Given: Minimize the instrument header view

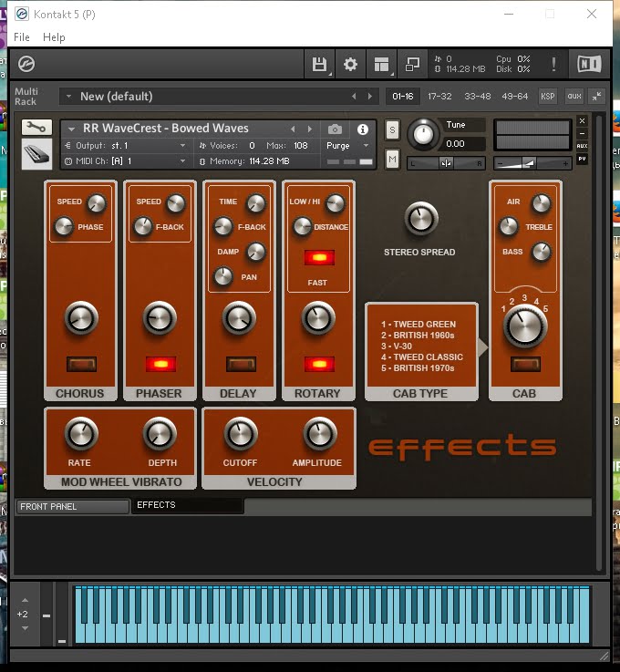Looking at the screenshot, I should [582, 134].
